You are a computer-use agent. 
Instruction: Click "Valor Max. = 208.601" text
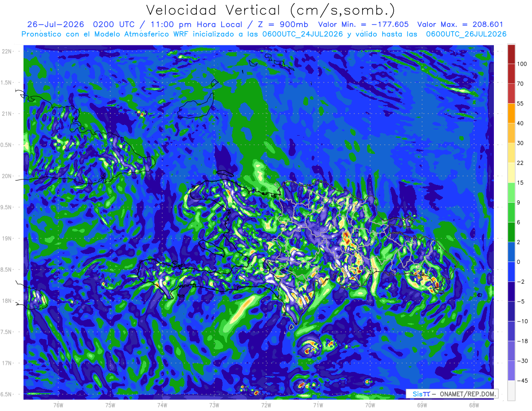click(461, 24)
